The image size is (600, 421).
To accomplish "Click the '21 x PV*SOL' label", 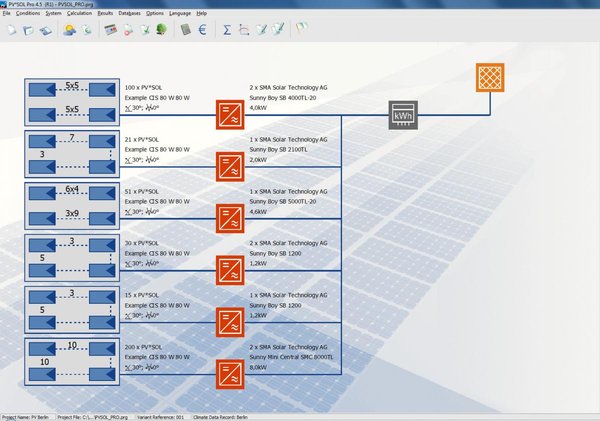I will click(142, 140).
